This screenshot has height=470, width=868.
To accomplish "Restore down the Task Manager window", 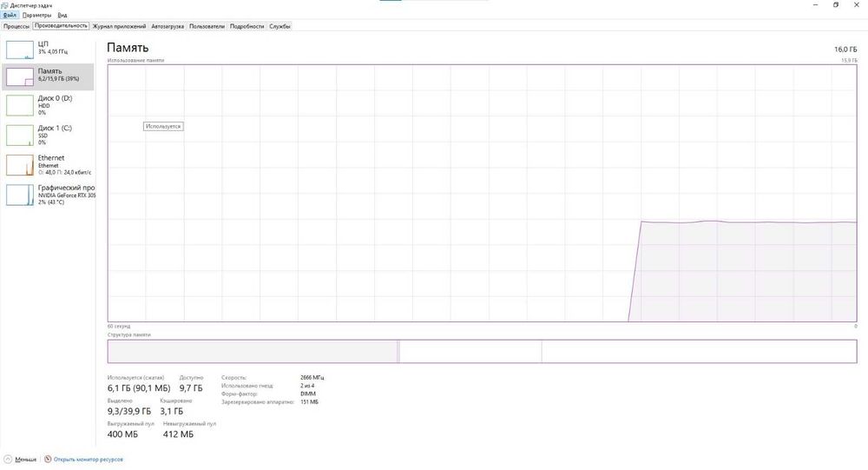I will click(x=836, y=5).
